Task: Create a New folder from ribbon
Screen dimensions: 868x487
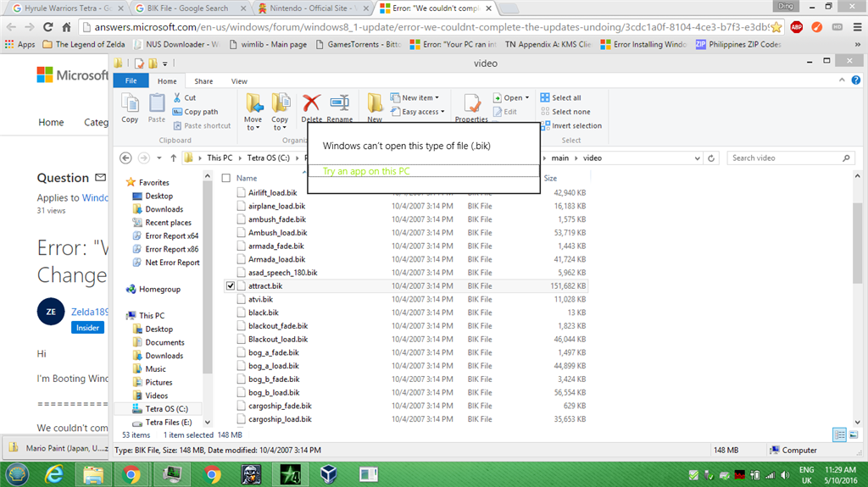Action: [x=375, y=108]
